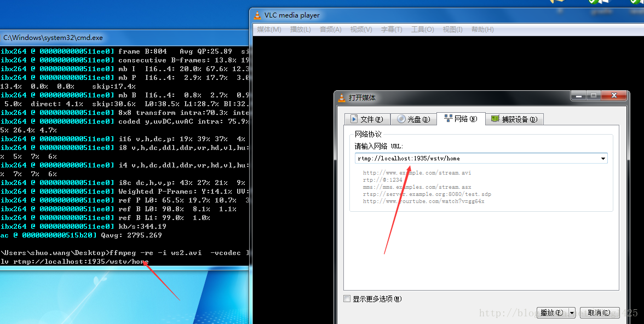
Task: Switch to the 光盘(D) tab
Action: [x=413, y=119]
